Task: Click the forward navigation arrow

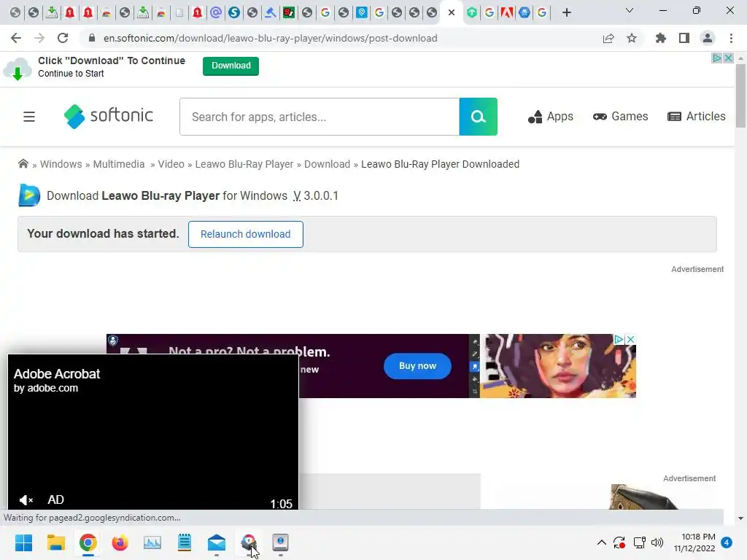Action: point(39,38)
